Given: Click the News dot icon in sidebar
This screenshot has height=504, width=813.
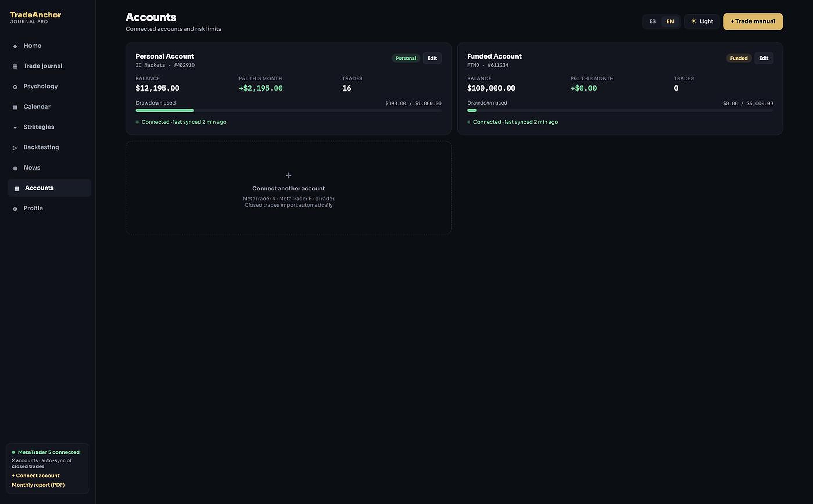Looking at the screenshot, I should pos(15,168).
